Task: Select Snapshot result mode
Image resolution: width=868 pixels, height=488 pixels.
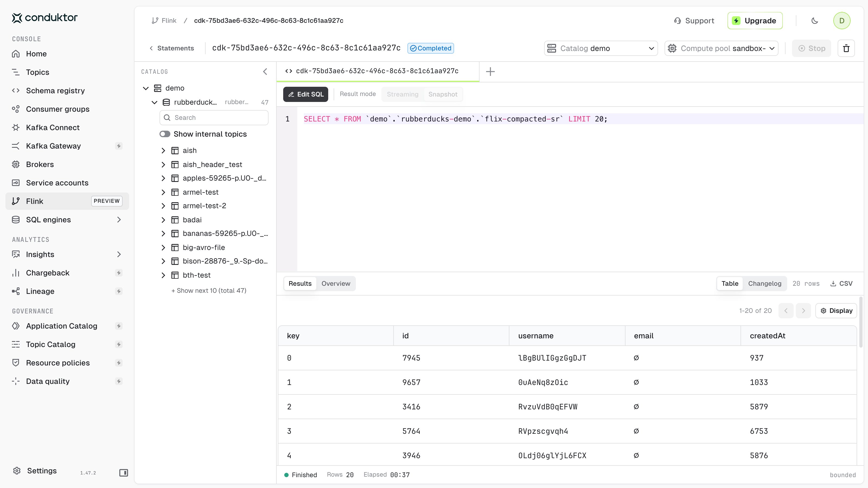Action: coord(443,94)
